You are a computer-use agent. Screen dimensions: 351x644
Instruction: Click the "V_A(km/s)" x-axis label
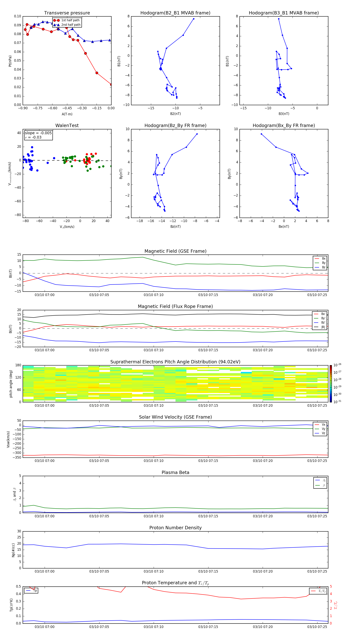67,227
